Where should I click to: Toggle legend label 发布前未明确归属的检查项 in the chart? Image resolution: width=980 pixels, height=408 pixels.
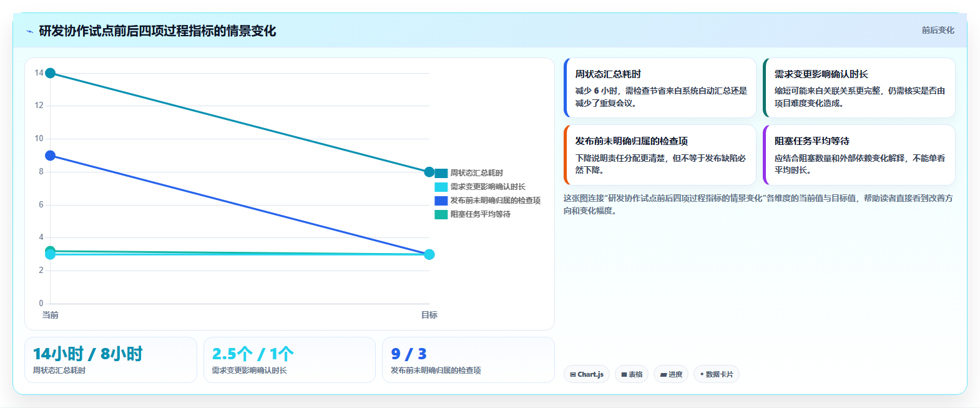(496, 201)
